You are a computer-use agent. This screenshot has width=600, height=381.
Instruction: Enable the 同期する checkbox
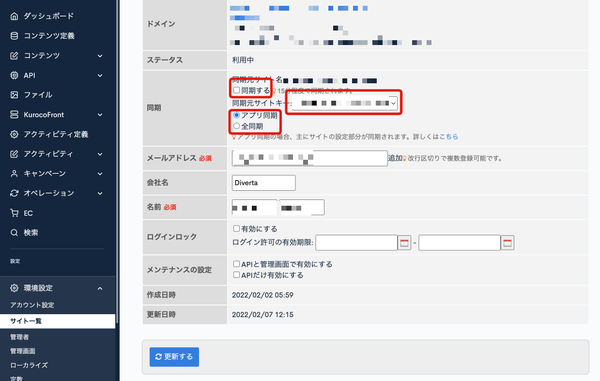point(236,90)
